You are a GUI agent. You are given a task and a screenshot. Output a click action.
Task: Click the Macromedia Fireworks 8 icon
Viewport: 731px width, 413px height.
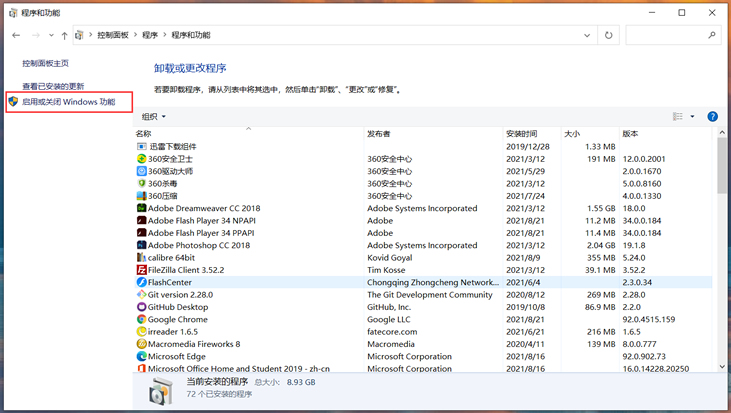click(x=142, y=344)
